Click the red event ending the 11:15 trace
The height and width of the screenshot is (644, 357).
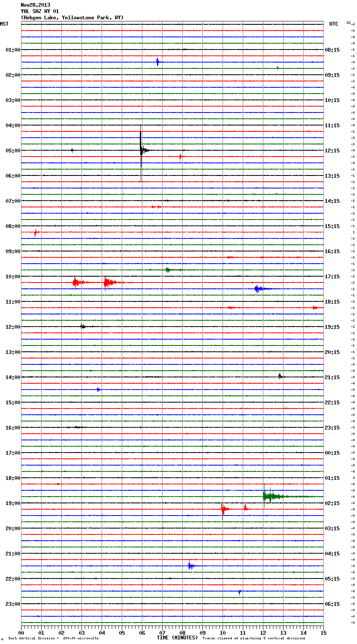click(x=315, y=308)
